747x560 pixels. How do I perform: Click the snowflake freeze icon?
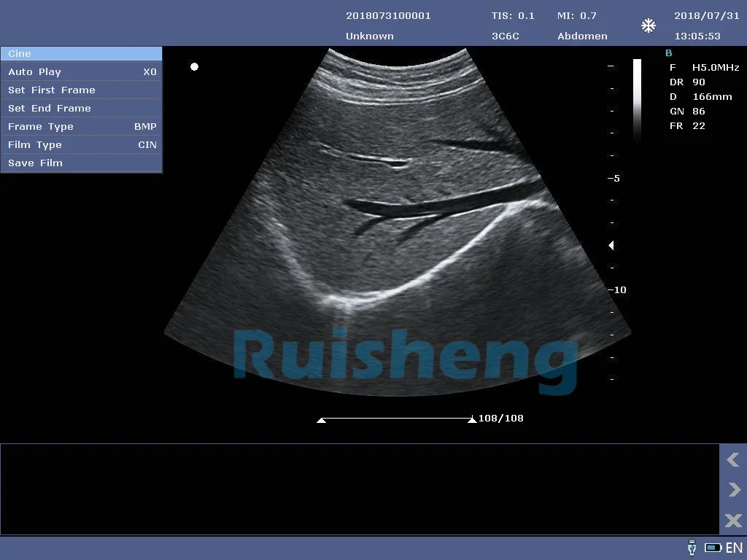coord(648,26)
